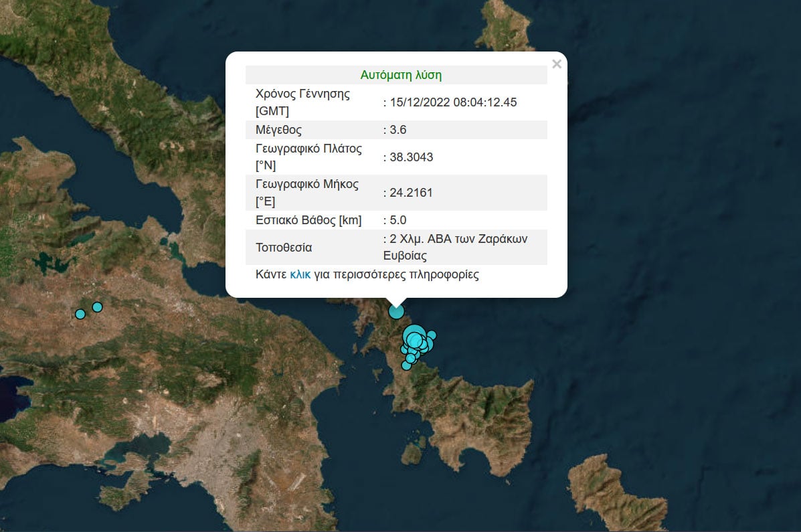Close the earthquake info popup
The height and width of the screenshot is (532, 801).
556,64
